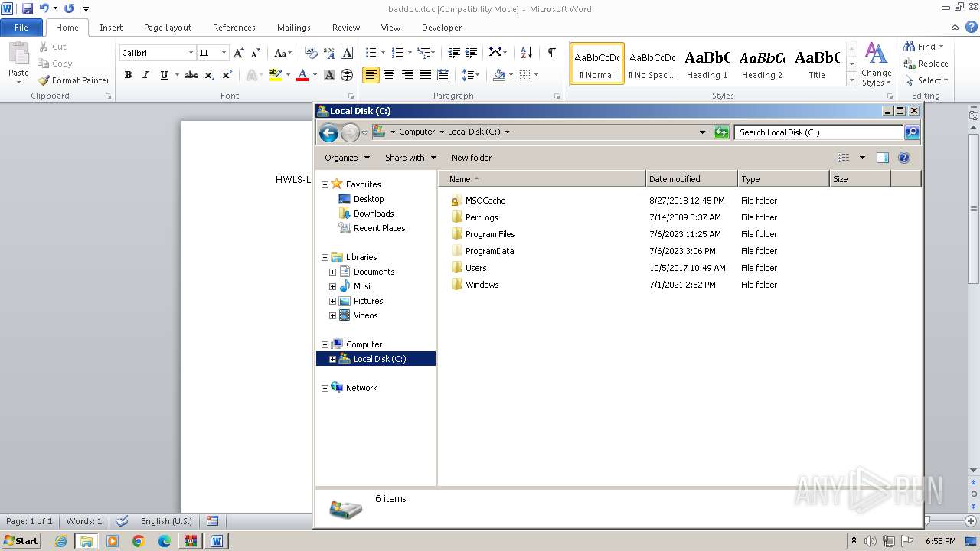The height and width of the screenshot is (551, 980).
Task: Go back in Explorer window
Action: coord(328,132)
